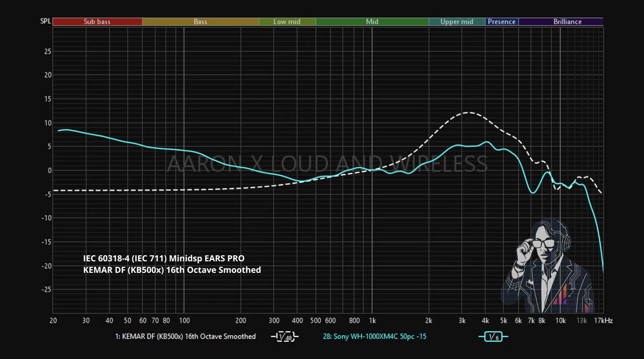Click the Presence frequency band label
The width and height of the screenshot is (644, 359).
tap(502, 22)
